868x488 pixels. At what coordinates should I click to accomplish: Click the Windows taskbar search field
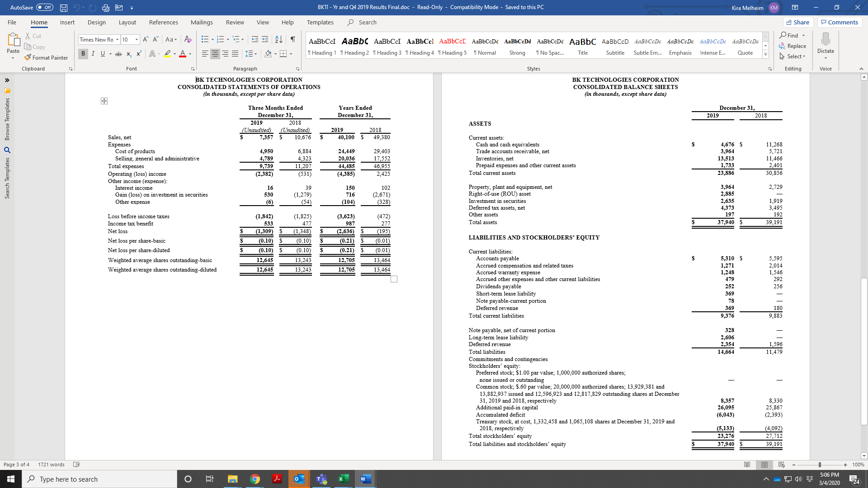[99, 479]
